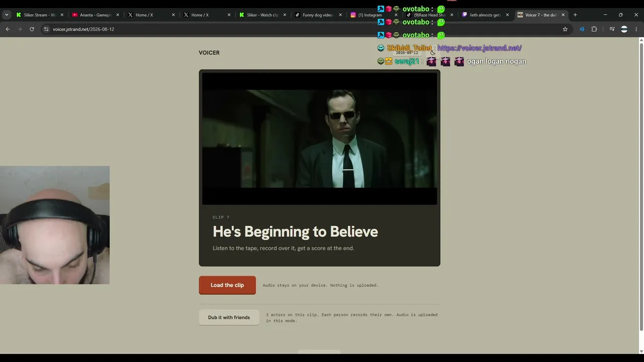The width and height of the screenshot is (644, 362).
Task: Click the title He's Beginning to Believe
Action: (295, 231)
